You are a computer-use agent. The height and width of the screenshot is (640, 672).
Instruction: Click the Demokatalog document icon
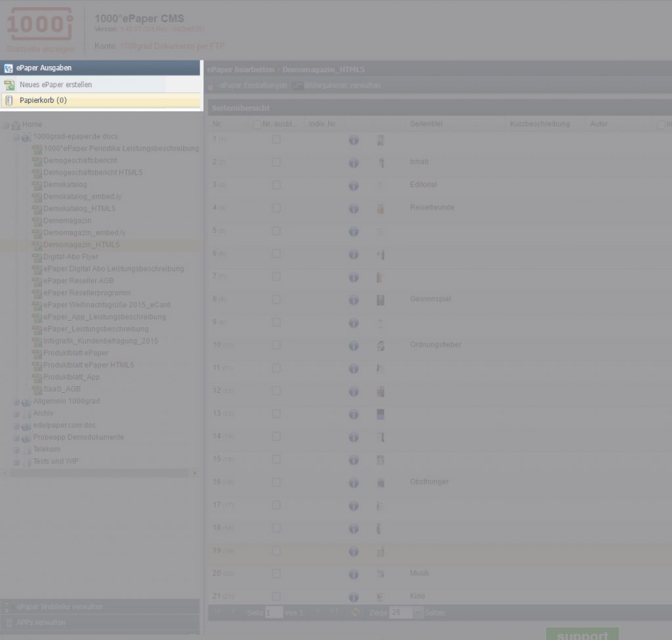[37, 185]
